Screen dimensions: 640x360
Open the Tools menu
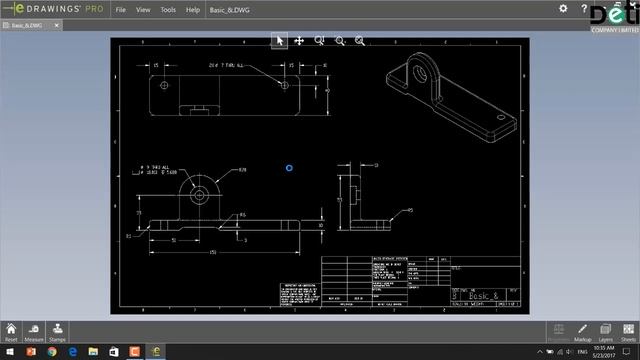click(x=168, y=10)
